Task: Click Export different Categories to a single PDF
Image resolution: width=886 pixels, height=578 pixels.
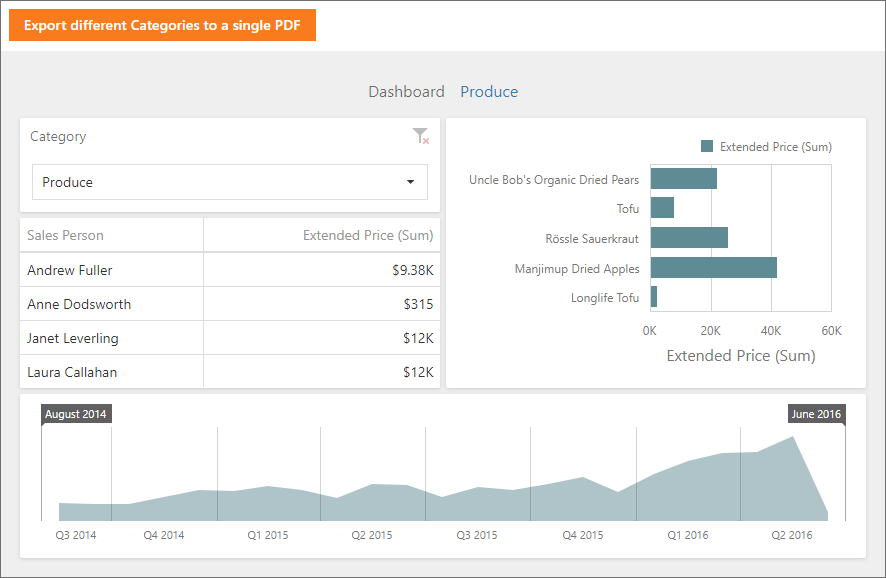Action: [x=162, y=25]
